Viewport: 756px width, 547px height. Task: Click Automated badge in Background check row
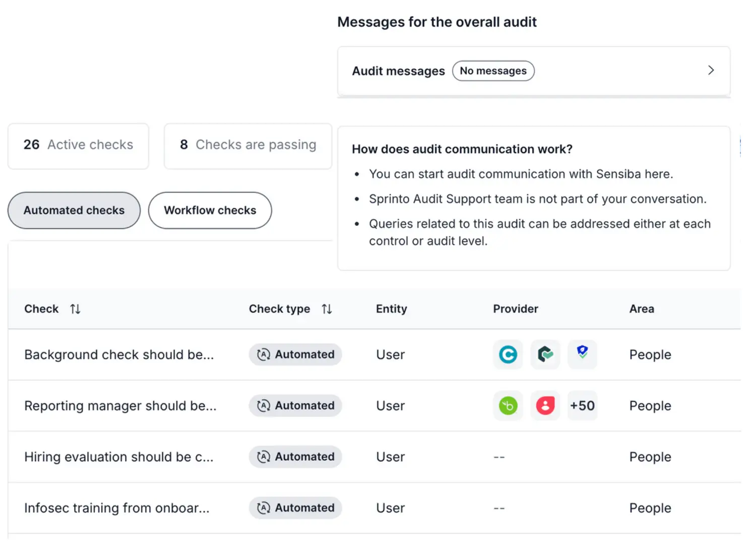pyautogui.click(x=295, y=354)
